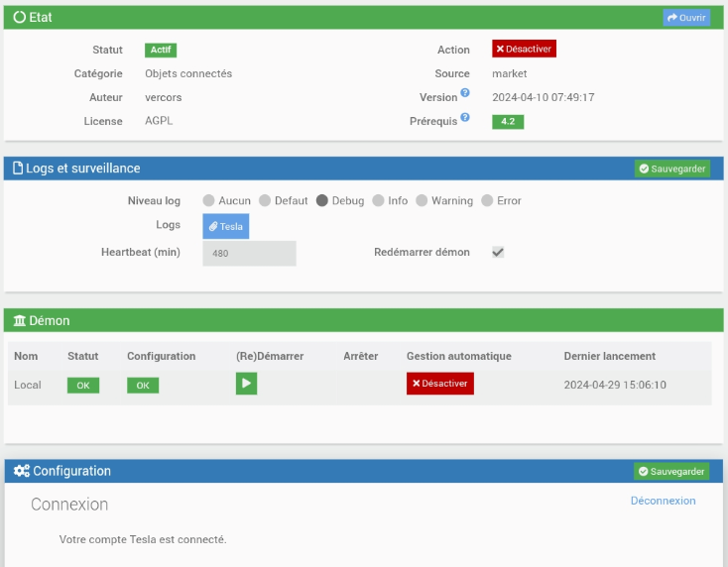Click the author name vercors
This screenshot has width=728, height=567.
[164, 97]
